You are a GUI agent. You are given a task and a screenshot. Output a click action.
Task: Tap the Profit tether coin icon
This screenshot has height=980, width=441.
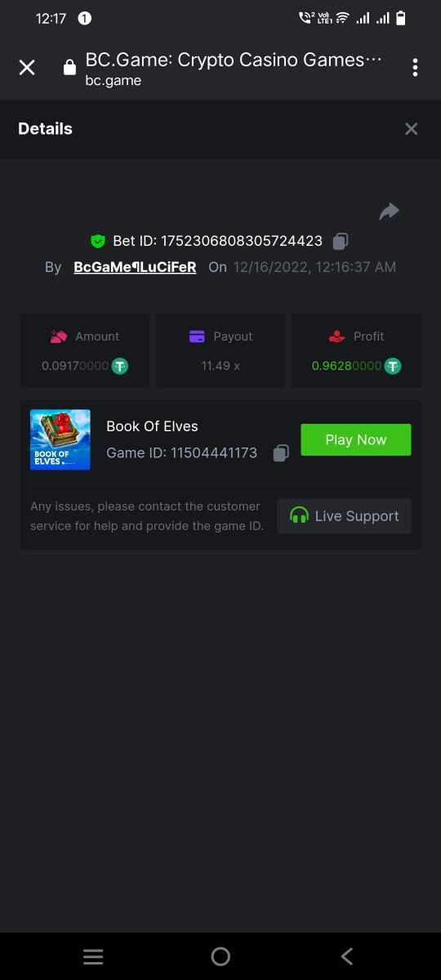pos(393,366)
